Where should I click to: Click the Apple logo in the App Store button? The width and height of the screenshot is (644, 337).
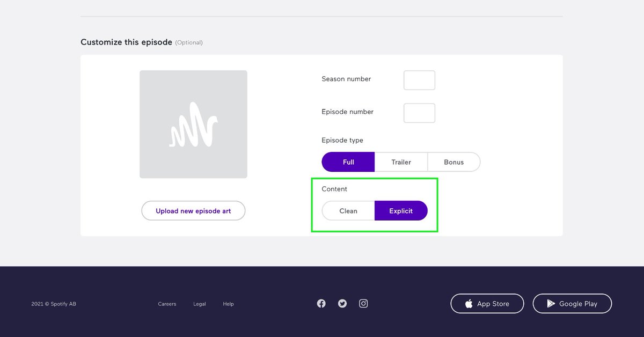click(469, 303)
